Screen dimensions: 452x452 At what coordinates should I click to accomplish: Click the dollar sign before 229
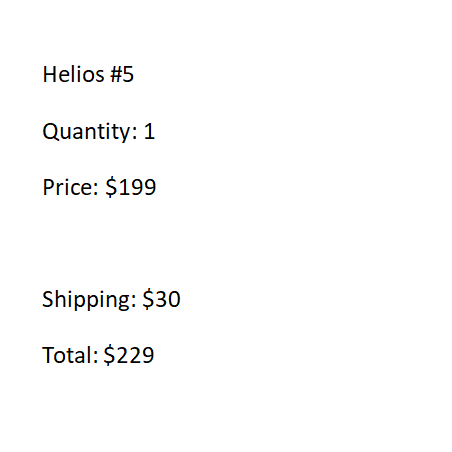pyautogui.click(x=109, y=355)
